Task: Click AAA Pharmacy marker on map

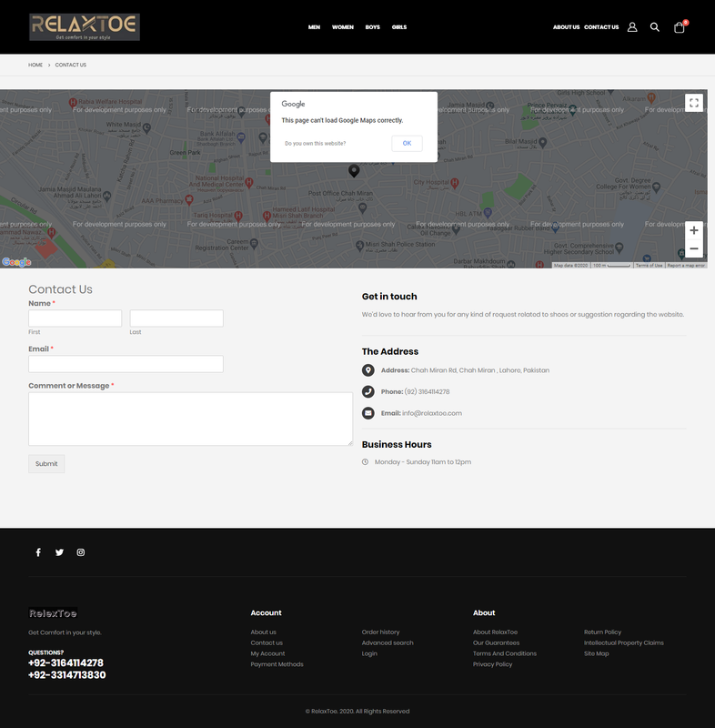Action: pos(189,200)
